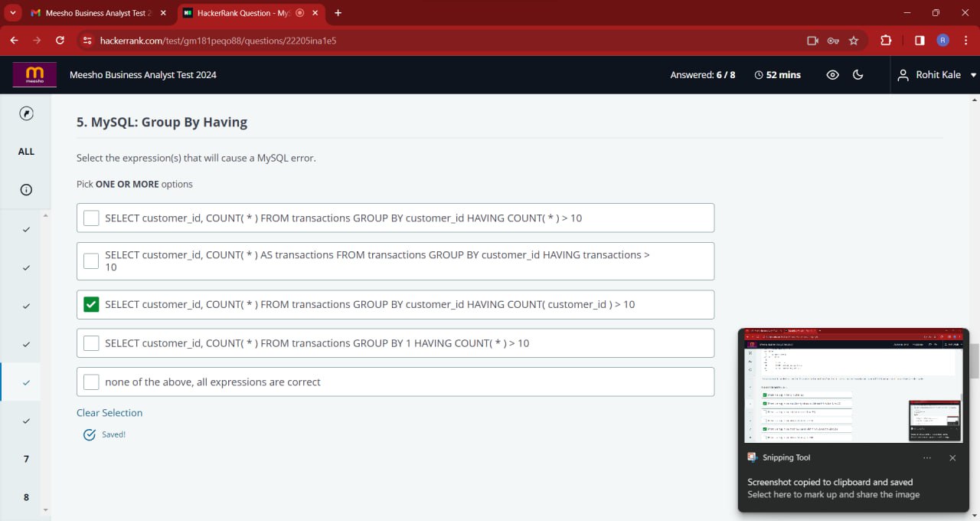Image resolution: width=980 pixels, height=521 pixels.
Task: Open the Rohit Kale user dropdown
Action: pos(938,75)
